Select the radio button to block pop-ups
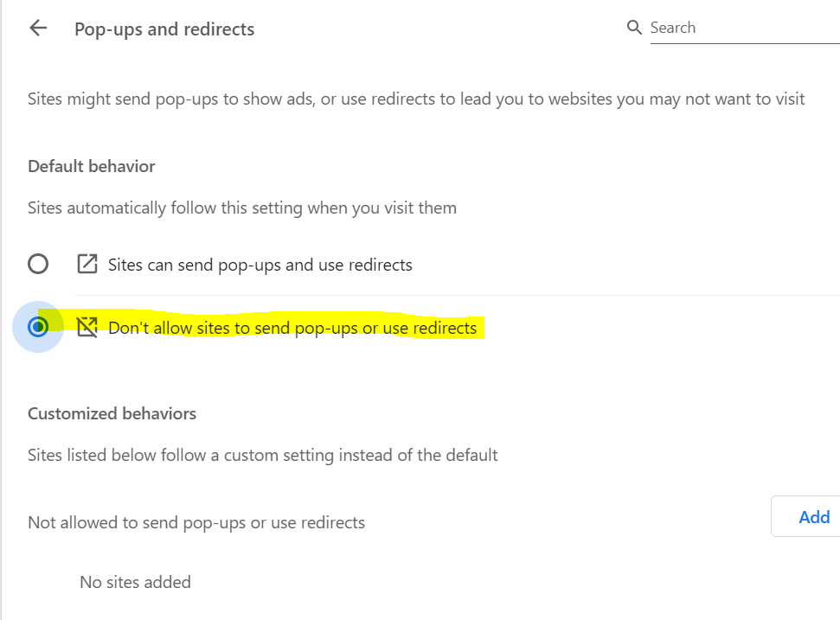The image size is (840, 620). 38,327
